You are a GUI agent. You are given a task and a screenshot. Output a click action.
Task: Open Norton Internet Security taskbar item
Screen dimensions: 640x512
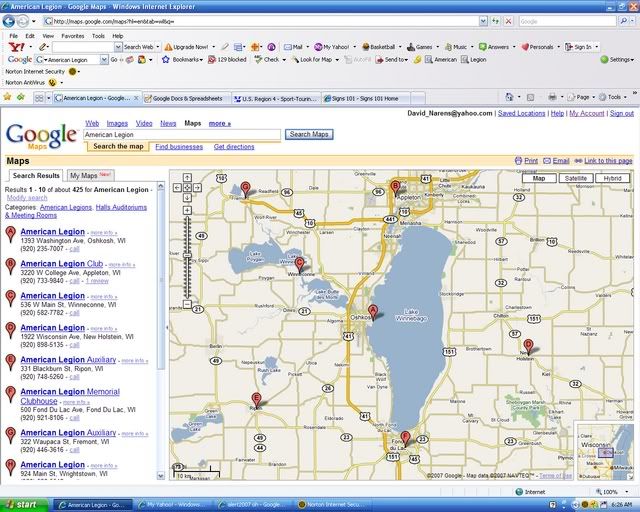pos(333,505)
